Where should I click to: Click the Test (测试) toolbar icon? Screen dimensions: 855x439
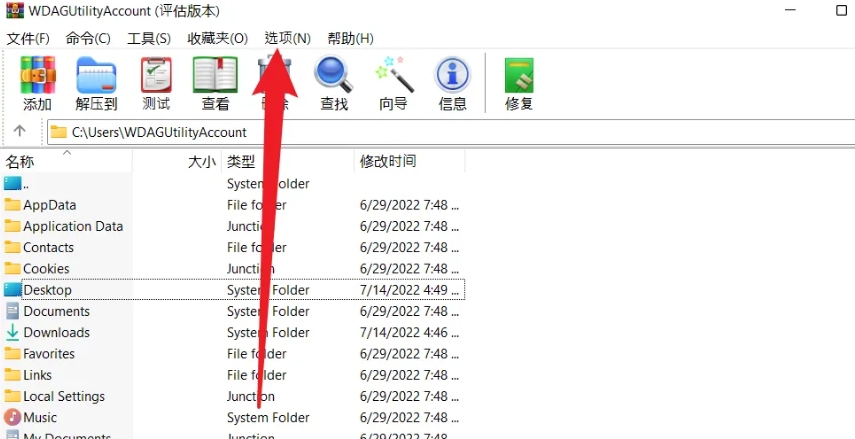[x=156, y=76]
